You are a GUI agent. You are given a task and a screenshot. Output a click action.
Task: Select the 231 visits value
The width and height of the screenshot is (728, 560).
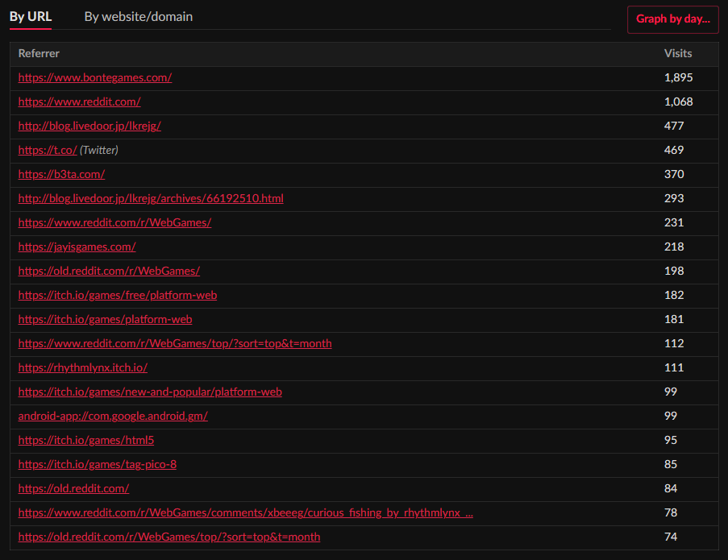point(674,222)
